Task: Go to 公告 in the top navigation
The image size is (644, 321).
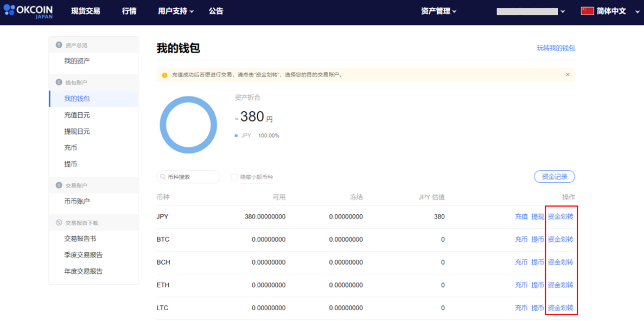Action: point(216,11)
